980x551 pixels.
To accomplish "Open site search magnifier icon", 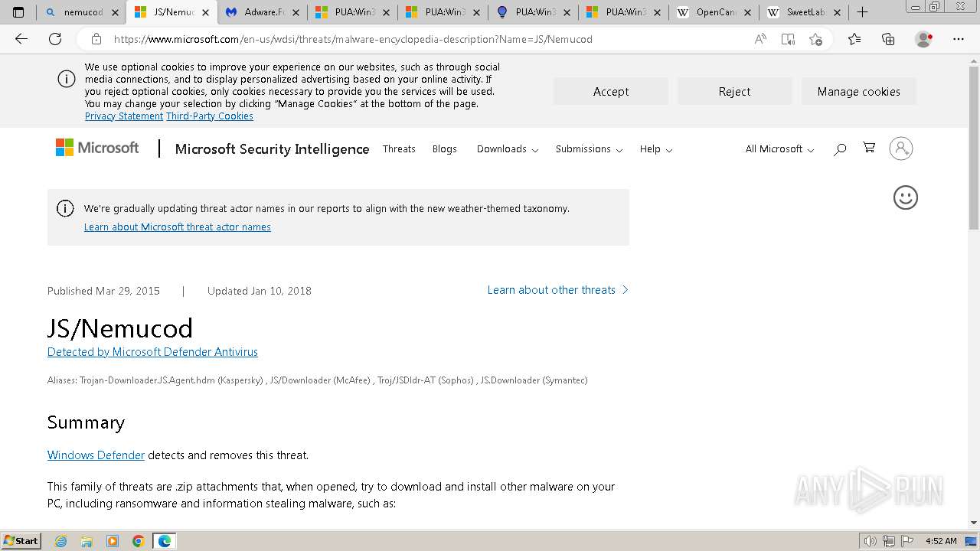I will click(x=840, y=149).
